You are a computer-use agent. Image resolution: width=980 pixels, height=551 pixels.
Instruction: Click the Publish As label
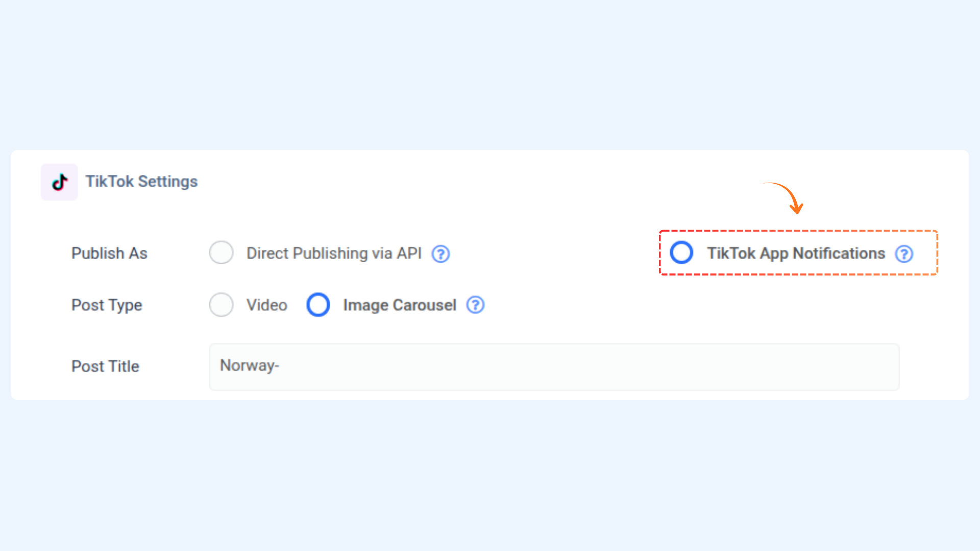109,254
